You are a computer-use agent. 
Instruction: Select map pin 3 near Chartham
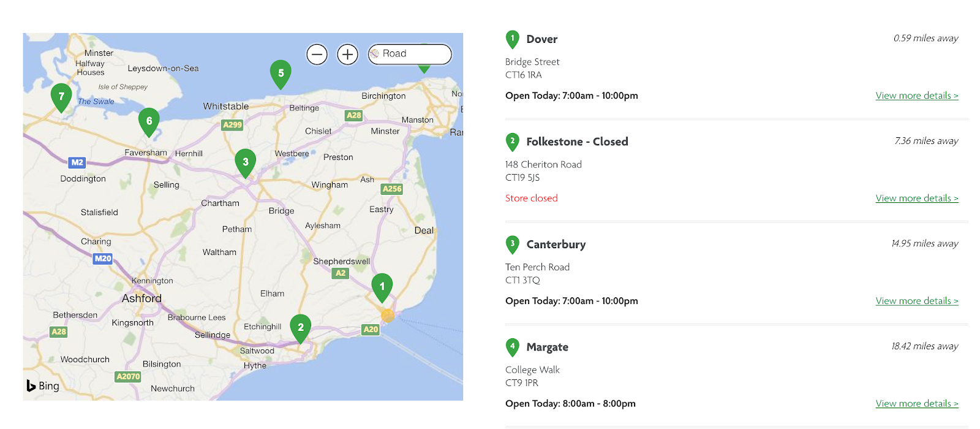[x=245, y=162]
